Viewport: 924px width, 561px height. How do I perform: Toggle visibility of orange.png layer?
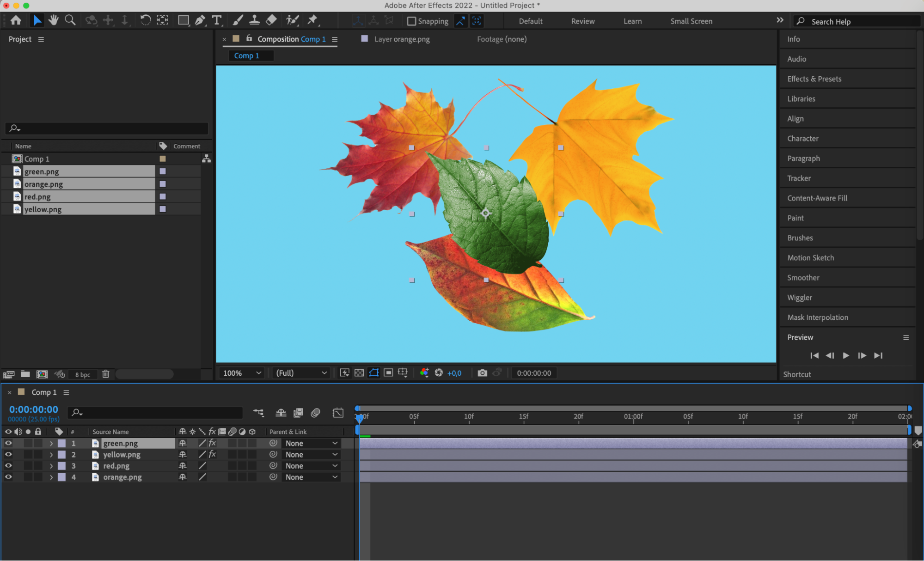coord(8,477)
